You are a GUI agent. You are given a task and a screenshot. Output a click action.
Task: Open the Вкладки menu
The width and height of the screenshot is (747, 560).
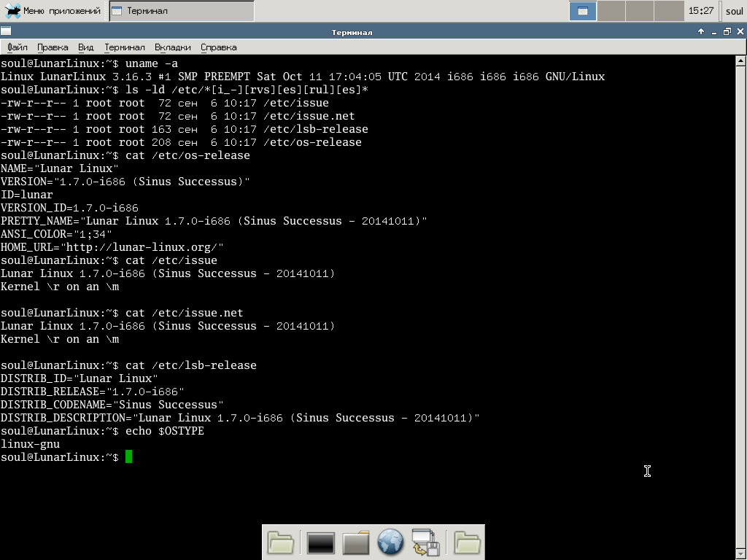(x=172, y=47)
